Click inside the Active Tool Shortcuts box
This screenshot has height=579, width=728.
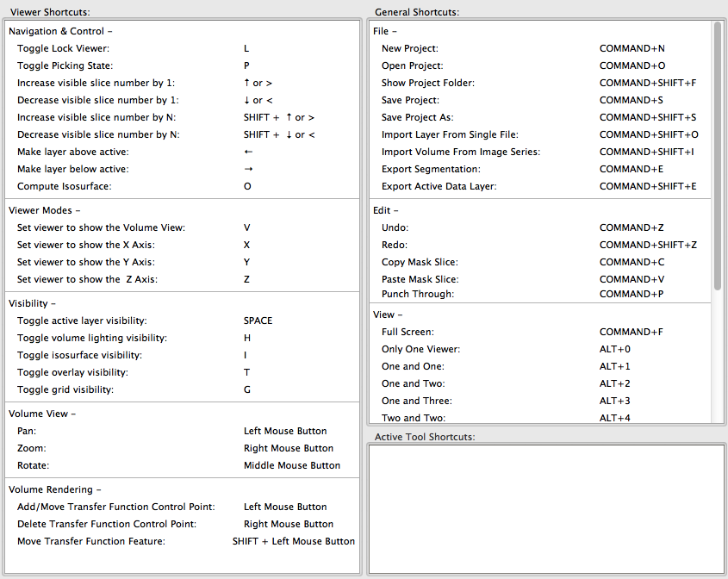546,509
